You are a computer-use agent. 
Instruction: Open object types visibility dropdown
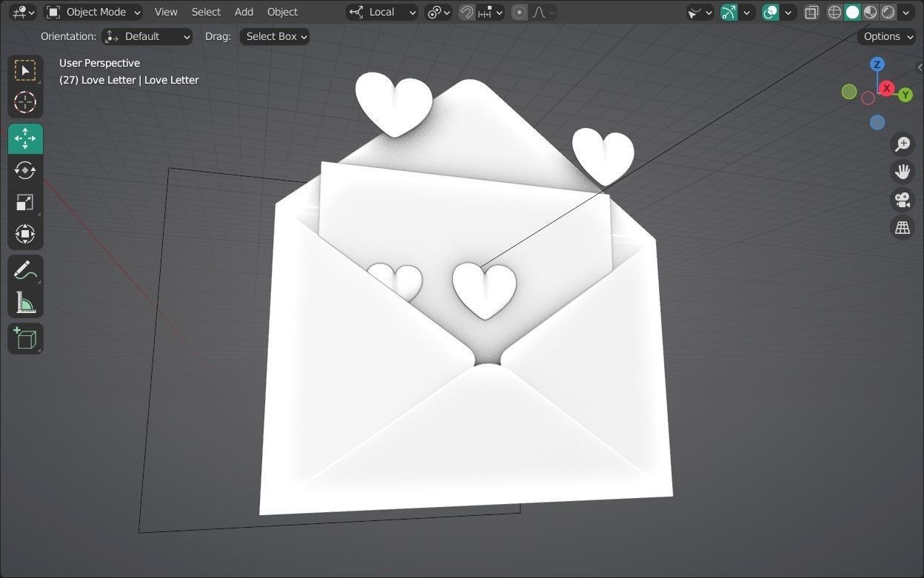700,12
